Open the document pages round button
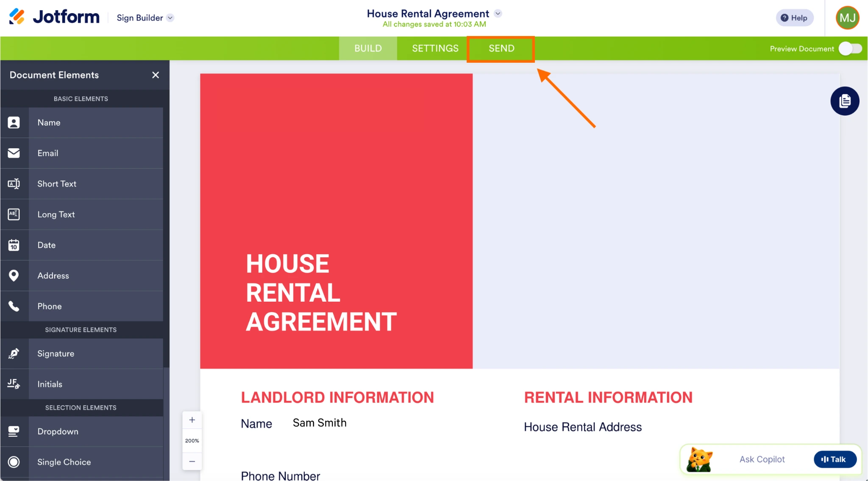868x481 pixels. 845,101
